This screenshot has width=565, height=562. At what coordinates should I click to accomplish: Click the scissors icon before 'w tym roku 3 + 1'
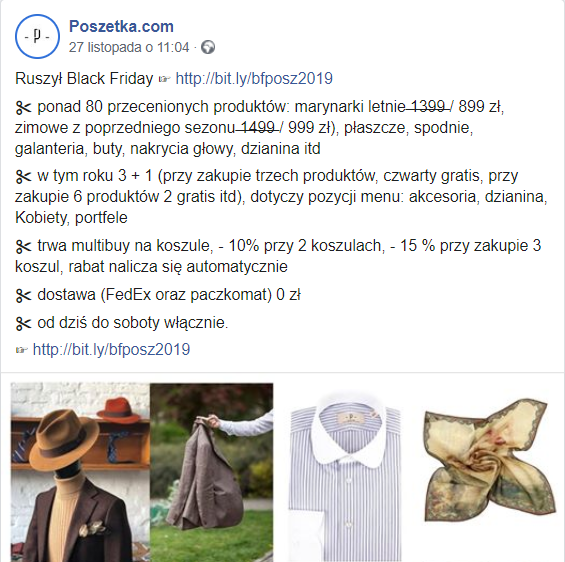coord(24,177)
